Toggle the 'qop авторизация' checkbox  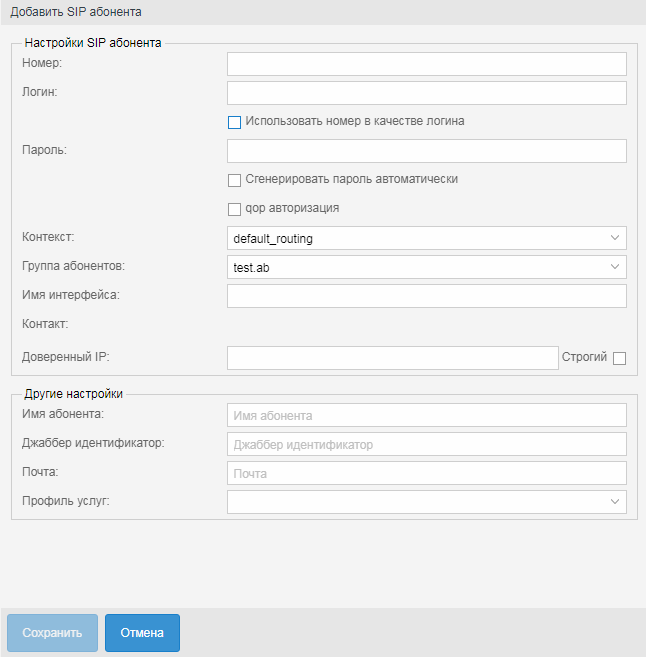pos(235,209)
